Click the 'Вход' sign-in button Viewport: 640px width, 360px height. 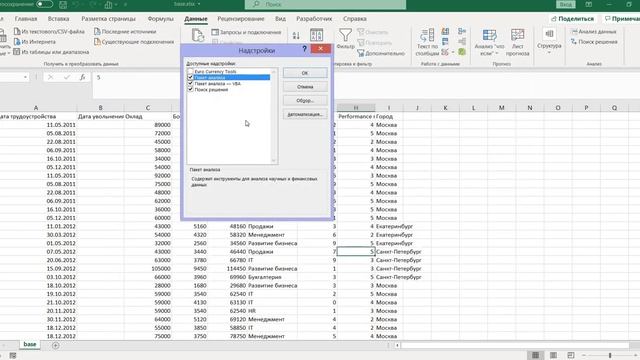click(x=566, y=4)
